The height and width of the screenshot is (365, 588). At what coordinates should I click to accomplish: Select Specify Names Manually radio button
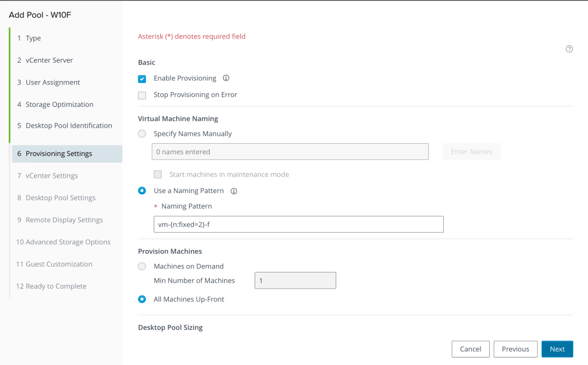[142, 134]
